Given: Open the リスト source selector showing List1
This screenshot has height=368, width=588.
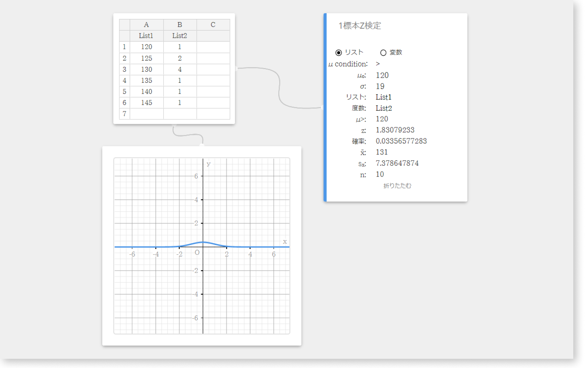Looking at the screenshot, I should click(x=383, y=97).
